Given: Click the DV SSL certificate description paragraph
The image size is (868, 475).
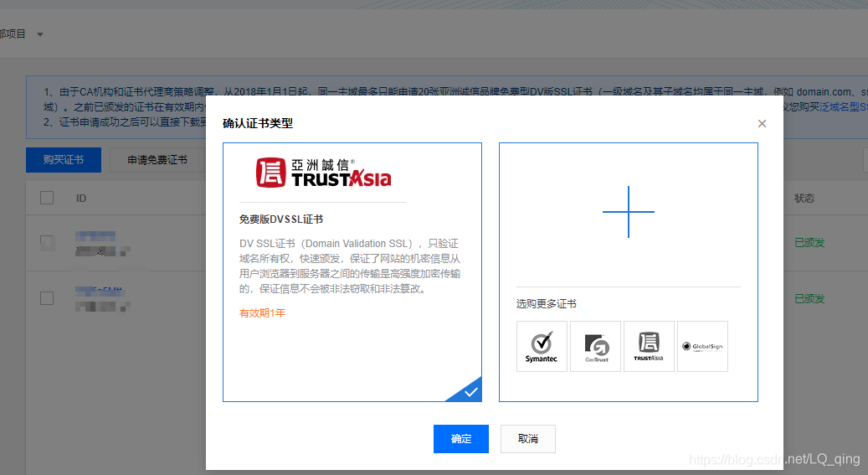Looking at the screenshot, I should (x=350, y=266).
